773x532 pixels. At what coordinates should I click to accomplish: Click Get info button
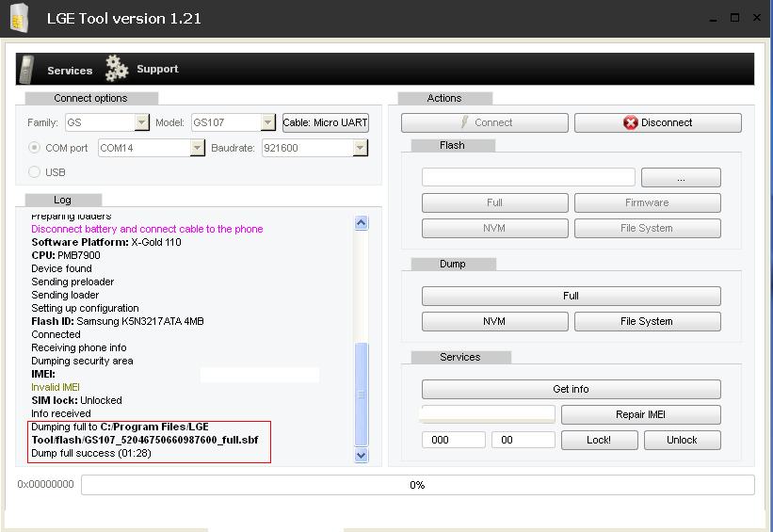[571, 389]
